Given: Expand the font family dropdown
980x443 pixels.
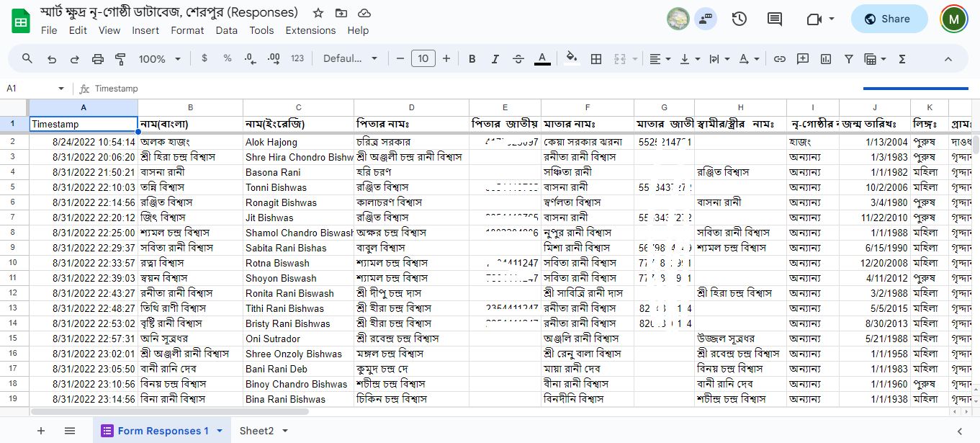Looking at the screenshot, I should 350,59.
